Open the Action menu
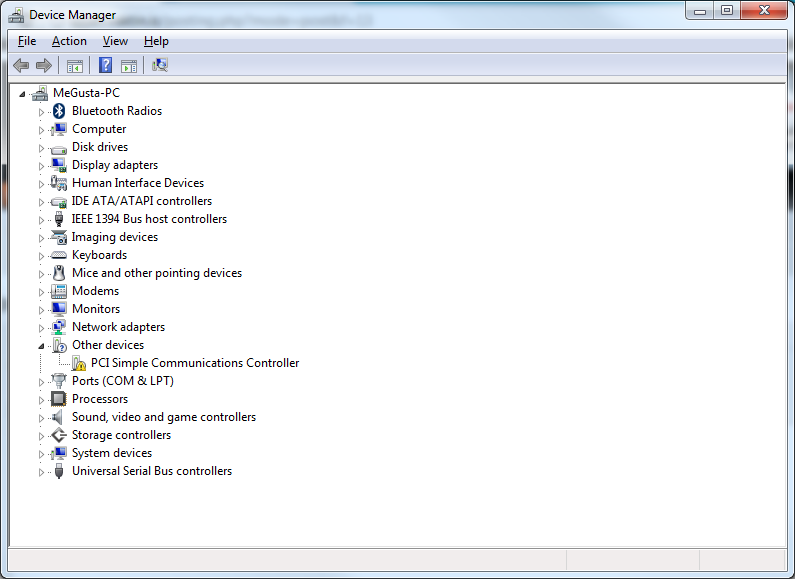The width and height of the screenshot is (795, 579). 69,41
